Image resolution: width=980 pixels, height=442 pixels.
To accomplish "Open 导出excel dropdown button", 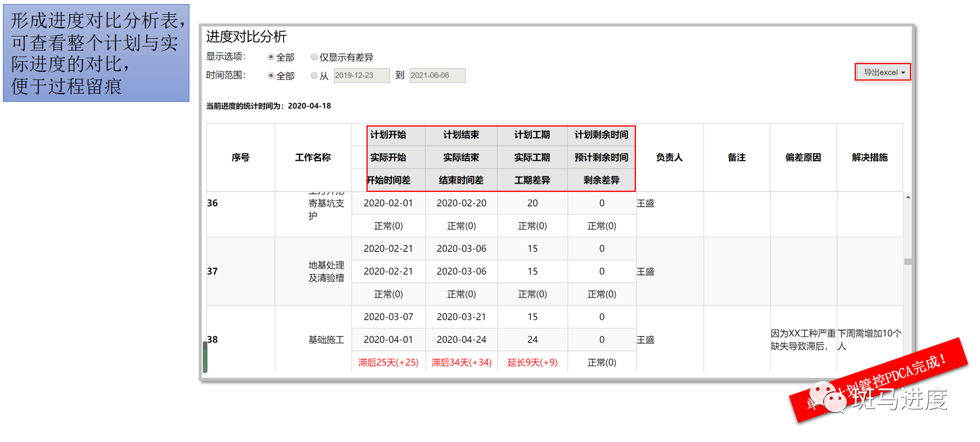I will click(883, 72).
